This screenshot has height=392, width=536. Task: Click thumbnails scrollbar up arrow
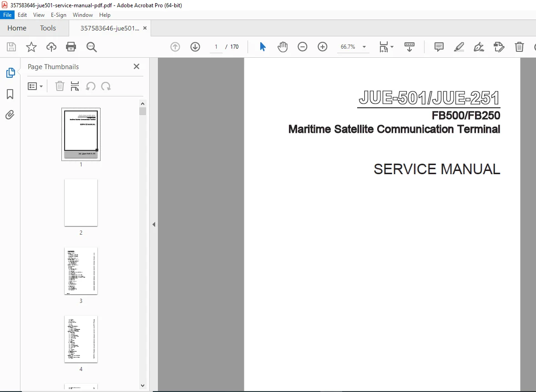coord(142,104)
